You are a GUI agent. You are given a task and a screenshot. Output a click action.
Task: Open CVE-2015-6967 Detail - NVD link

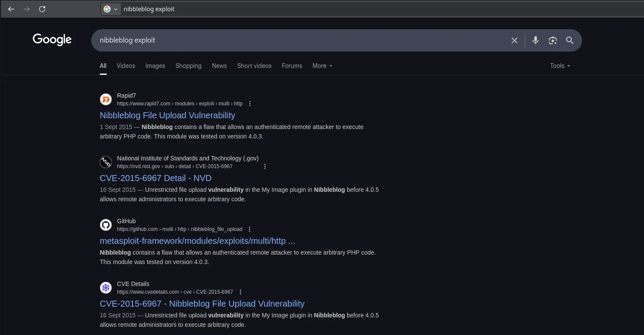(155, 178)
